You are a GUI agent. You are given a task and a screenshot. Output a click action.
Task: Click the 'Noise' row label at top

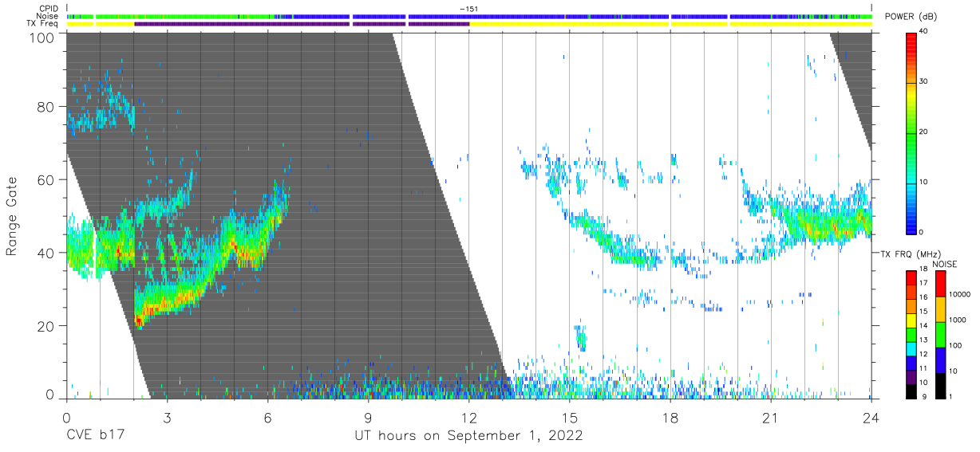tap(49, 16)
